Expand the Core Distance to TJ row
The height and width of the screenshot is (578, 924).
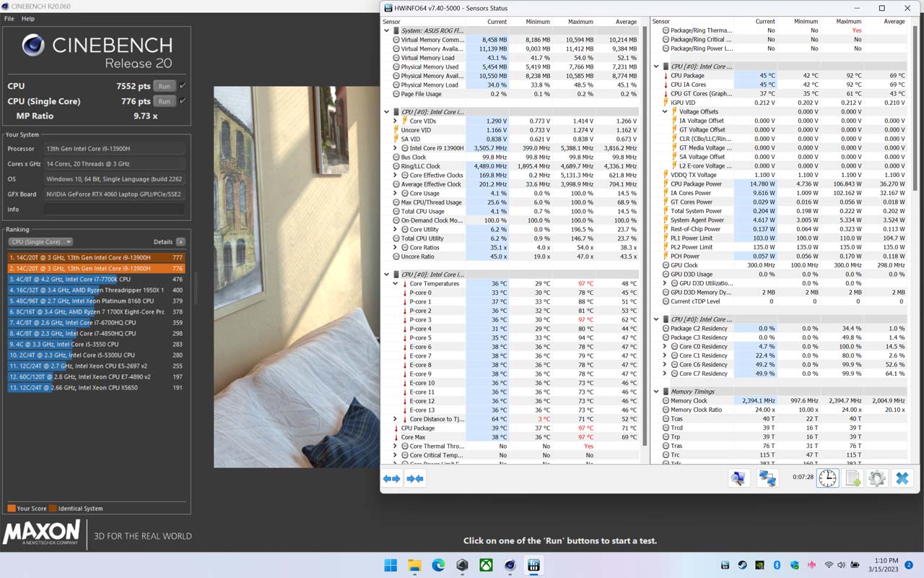click(x=396, y=419)
